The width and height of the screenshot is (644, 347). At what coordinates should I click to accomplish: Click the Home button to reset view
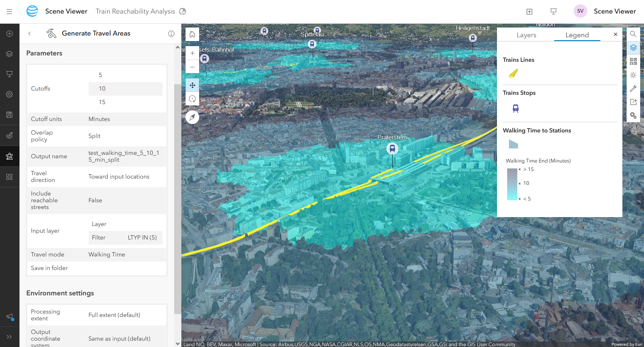[192, 34]
